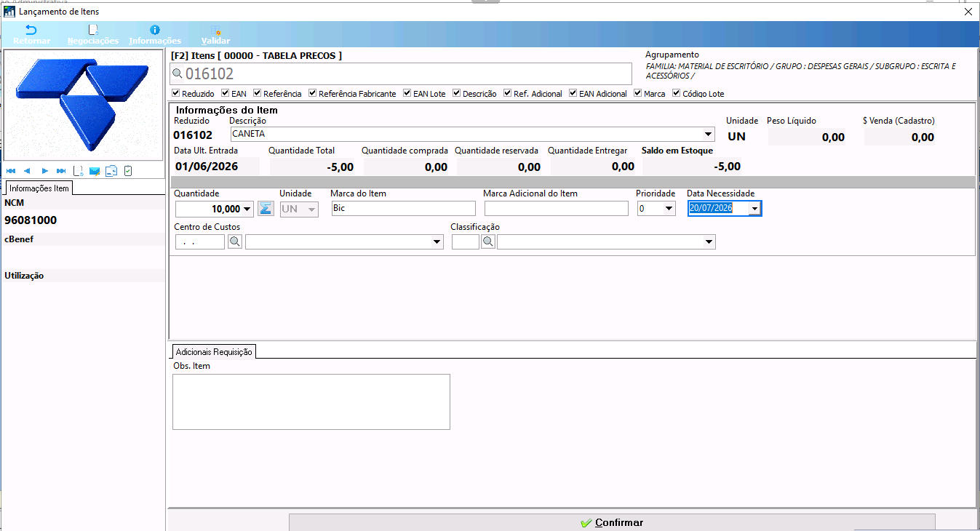This screenshot has width=980, height=531.
Task: Open the Informações toolbar icon
Action: coord(155,34)
